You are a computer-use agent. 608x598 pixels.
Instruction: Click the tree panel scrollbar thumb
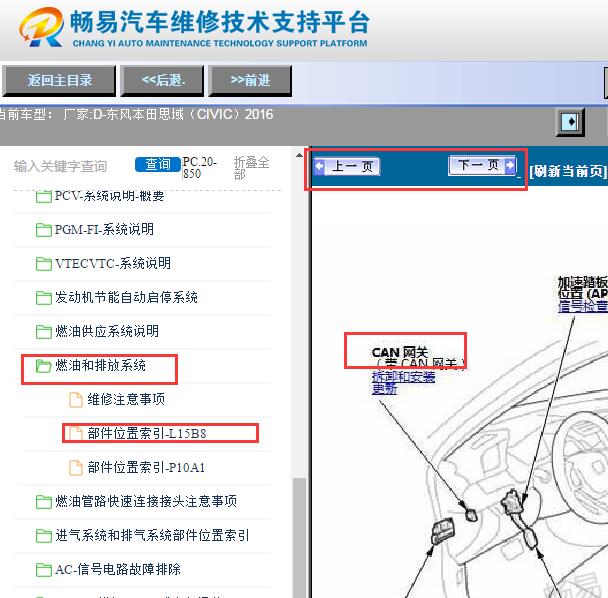pos(299,538)
